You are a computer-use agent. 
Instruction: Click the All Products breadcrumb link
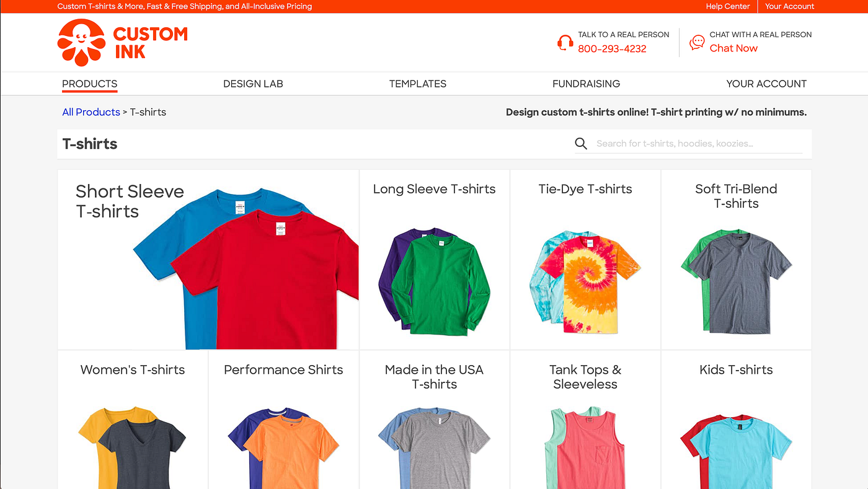(91, 112)
